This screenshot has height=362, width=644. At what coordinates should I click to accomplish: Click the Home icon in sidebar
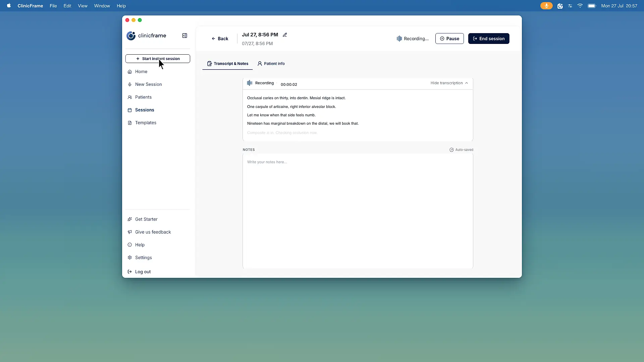click(x=130, y=72)
